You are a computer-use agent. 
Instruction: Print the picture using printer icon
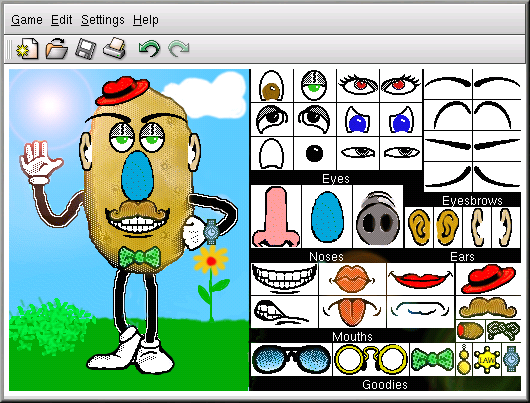coord(115,48)
